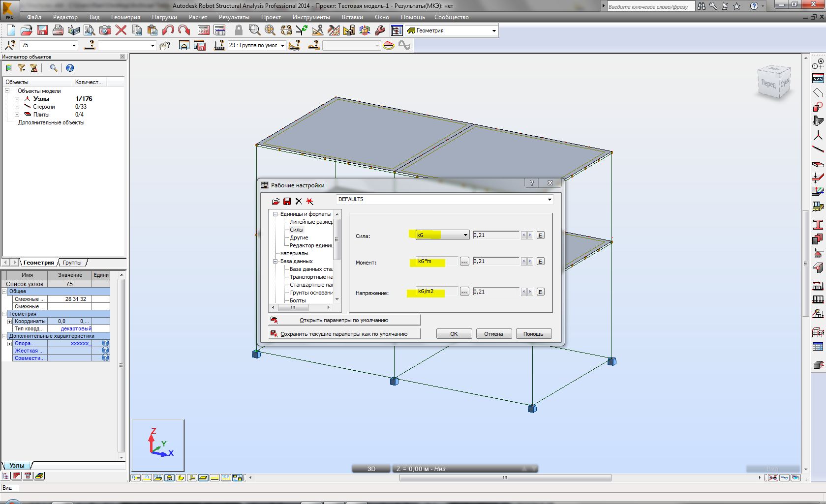Switch to the Группы tab
Image resolution: width=826 pixels, height=504 pixels.
click(72, 263)
